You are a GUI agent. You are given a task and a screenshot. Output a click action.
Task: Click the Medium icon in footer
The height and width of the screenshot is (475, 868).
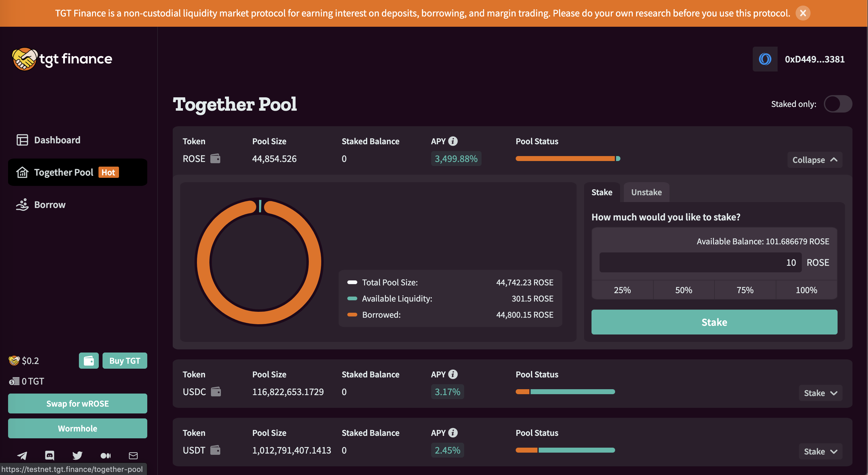pos(105,456)
